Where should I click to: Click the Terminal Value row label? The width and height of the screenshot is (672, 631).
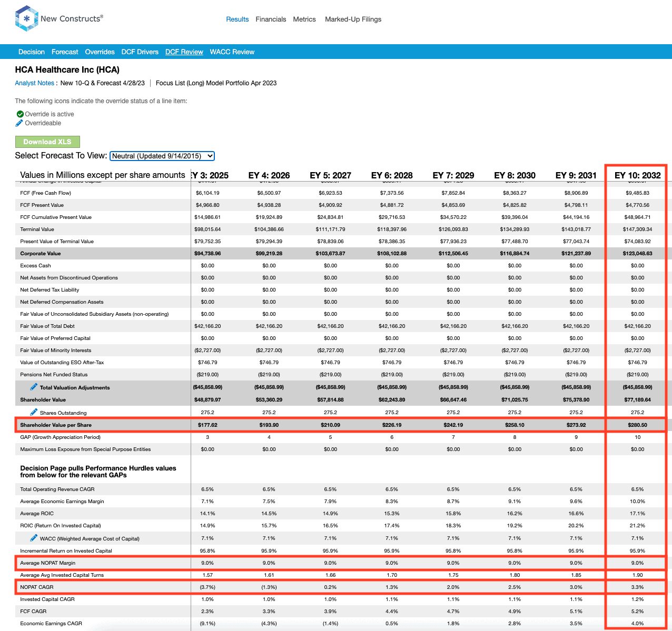(x=37, y=229)
